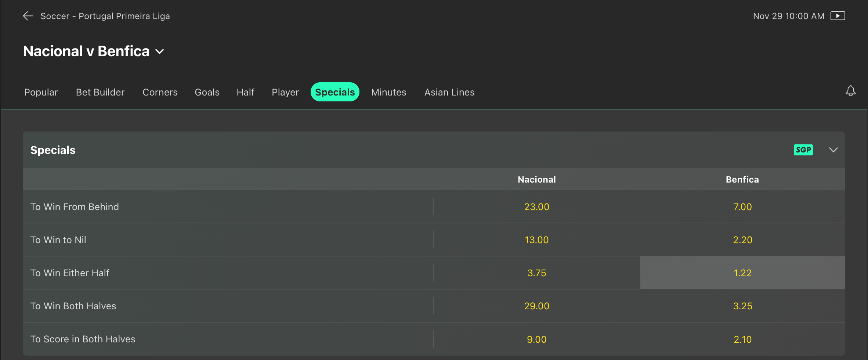Open the Nacional v Benfica match dropdown
The height and width of the screenshot is (360, 868).
pos(159,51)
